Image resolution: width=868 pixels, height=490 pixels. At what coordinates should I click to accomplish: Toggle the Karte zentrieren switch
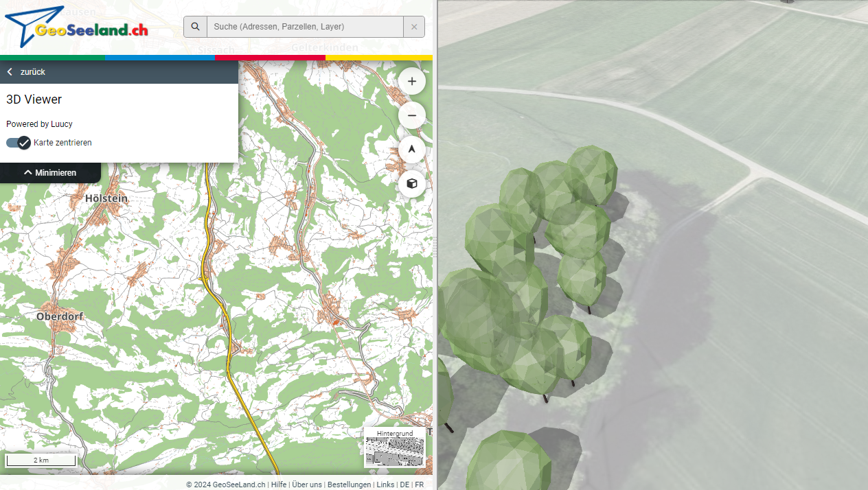19,143
